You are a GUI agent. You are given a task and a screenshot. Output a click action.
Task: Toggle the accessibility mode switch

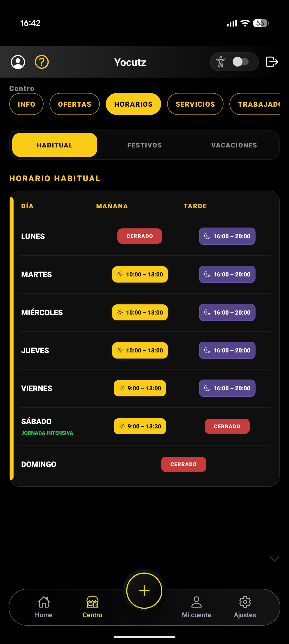[240, 62]
